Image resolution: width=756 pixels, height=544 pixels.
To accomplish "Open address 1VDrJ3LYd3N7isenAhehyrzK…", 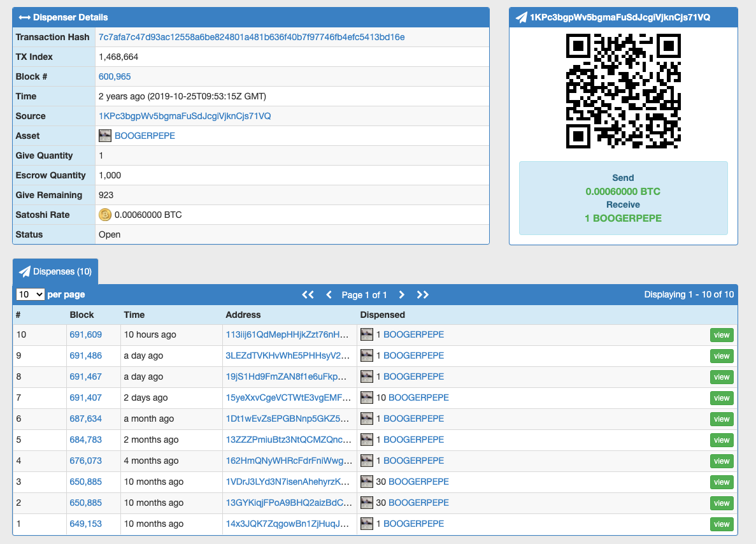I will [288, 482].
